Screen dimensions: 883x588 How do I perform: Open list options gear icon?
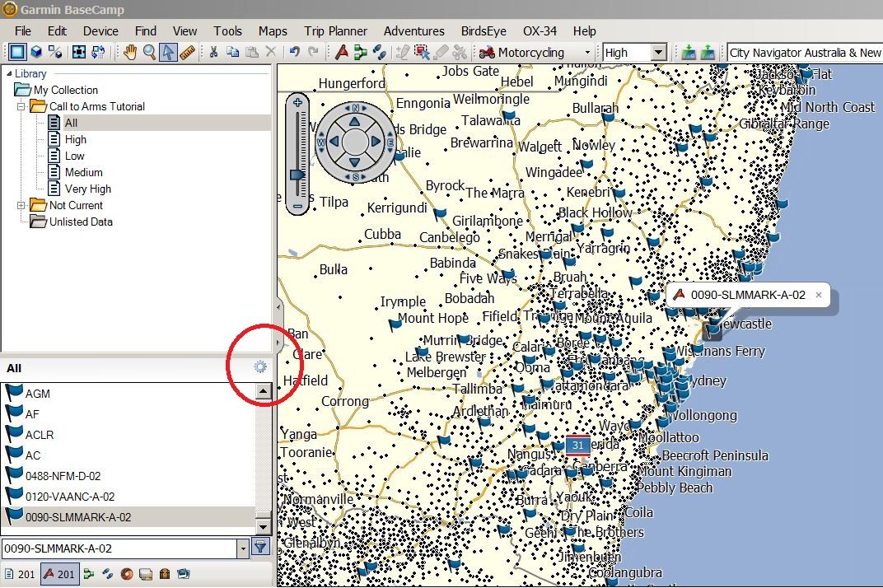point(260,367)
